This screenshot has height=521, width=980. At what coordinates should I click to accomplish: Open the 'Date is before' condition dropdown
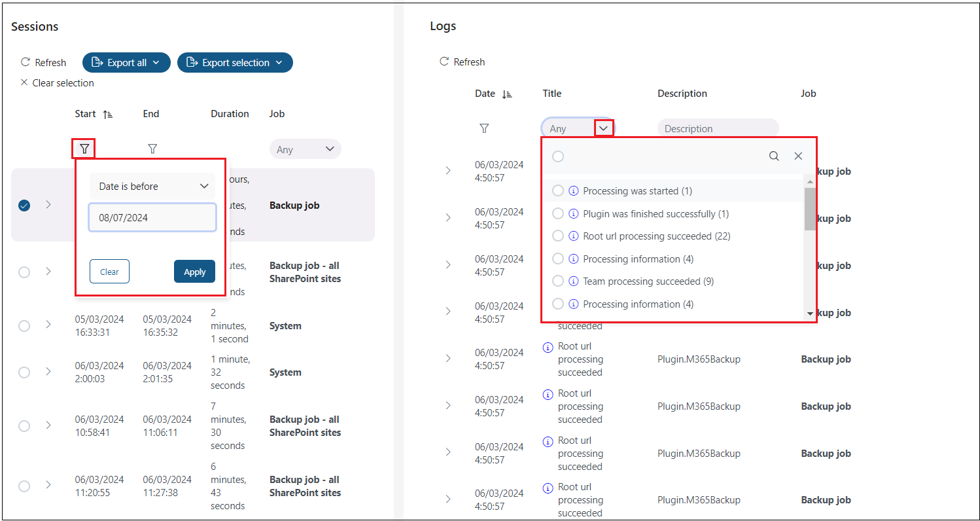152,187
